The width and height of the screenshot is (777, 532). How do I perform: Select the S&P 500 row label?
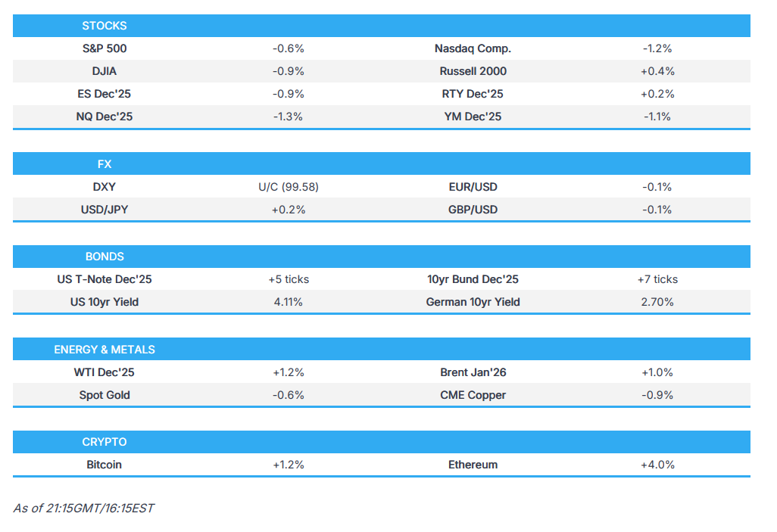(105, 48)
